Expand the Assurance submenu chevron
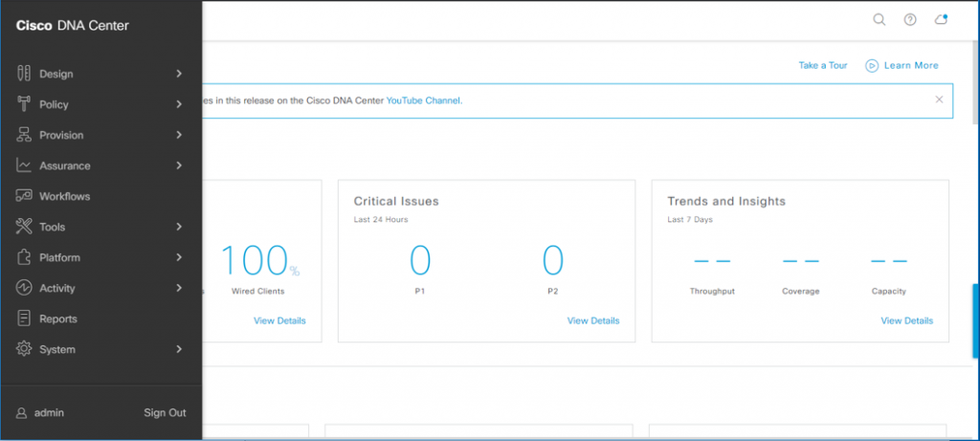The width and height of the screenshot is (980, 441). [179, 165]
